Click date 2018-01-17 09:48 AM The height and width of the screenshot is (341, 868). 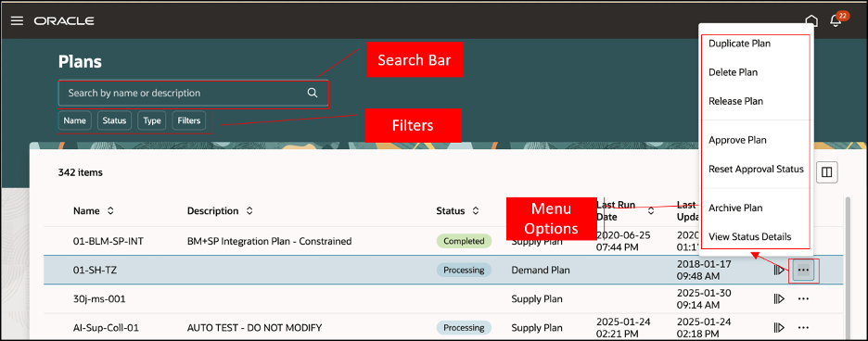[x=704, y=271]
